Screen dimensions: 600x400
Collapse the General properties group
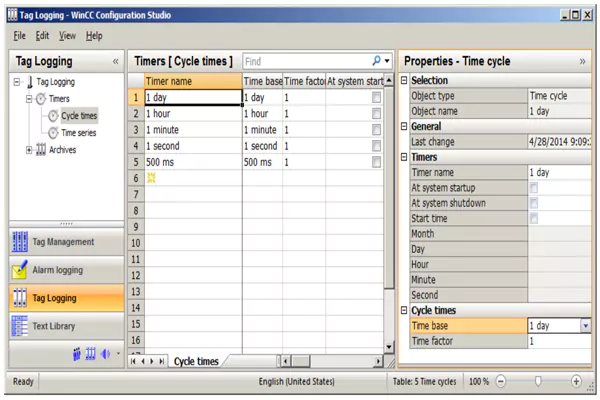pyautogui.click(x=404, y=126)
